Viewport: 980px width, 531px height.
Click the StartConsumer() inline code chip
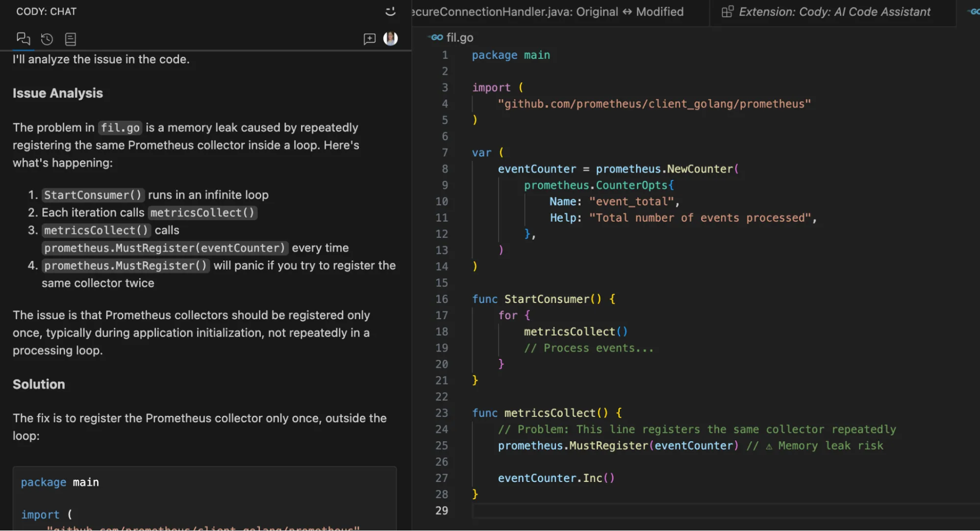click(x=93, y=195)
